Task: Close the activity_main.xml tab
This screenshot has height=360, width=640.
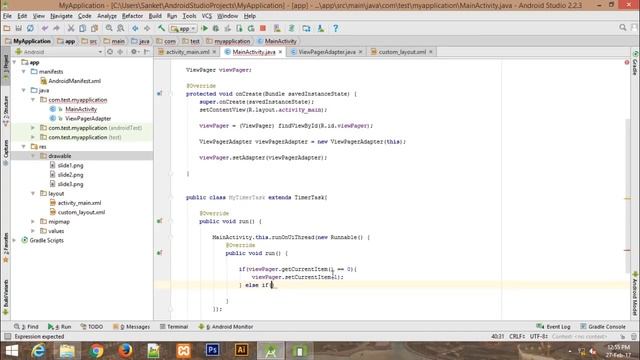Action: click(214, 52)
